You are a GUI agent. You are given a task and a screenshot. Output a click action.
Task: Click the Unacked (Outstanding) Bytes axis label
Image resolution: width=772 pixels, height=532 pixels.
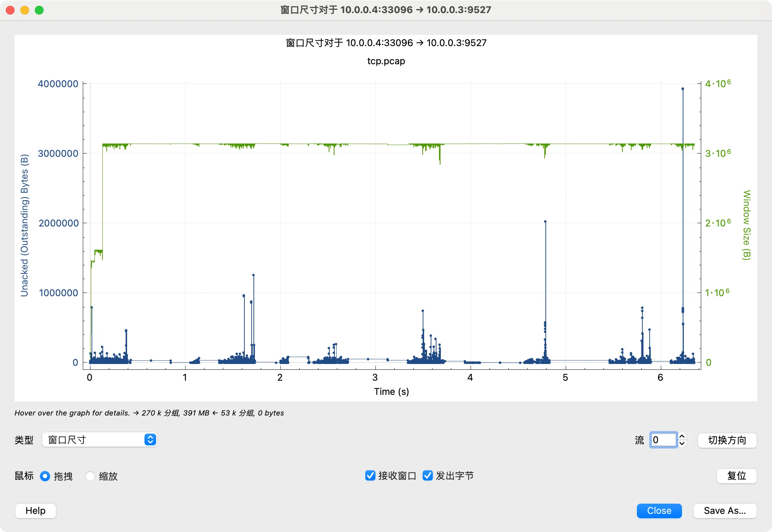point(24,225)
